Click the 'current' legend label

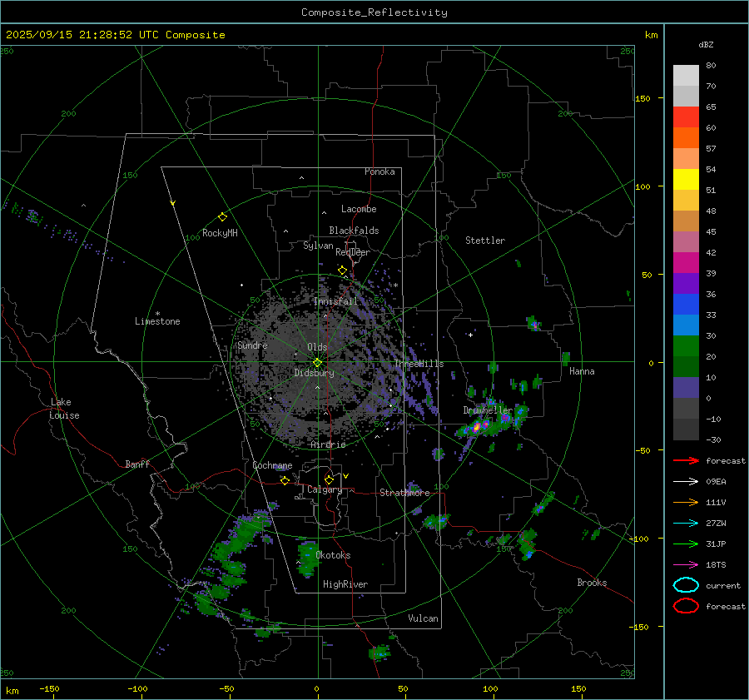(723, 585)
